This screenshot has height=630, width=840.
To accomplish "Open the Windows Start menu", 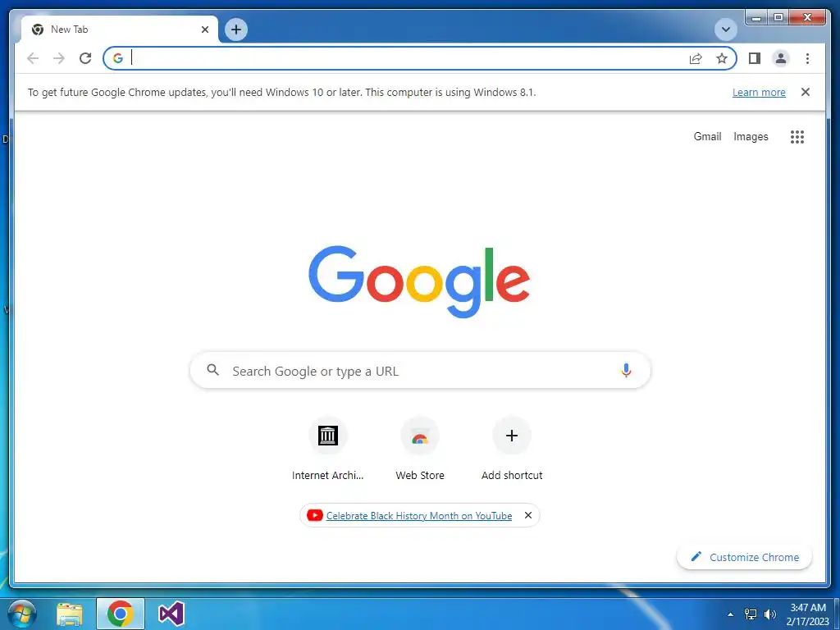I will click(x=22, y=614).
